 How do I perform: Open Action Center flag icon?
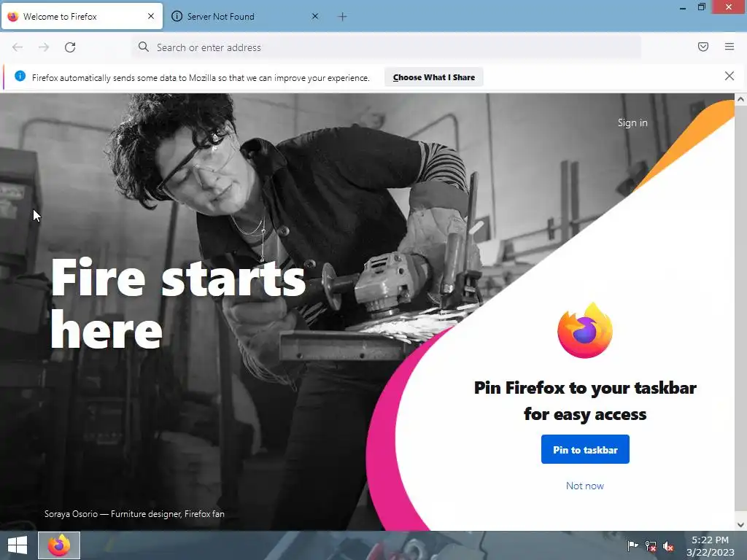coord(632,546)
